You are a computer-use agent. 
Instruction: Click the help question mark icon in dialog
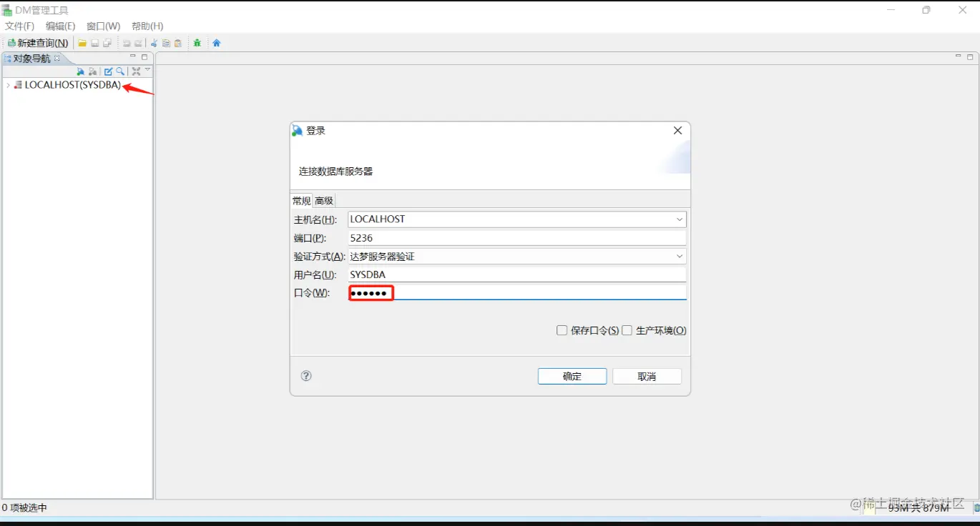click(306, 376)
